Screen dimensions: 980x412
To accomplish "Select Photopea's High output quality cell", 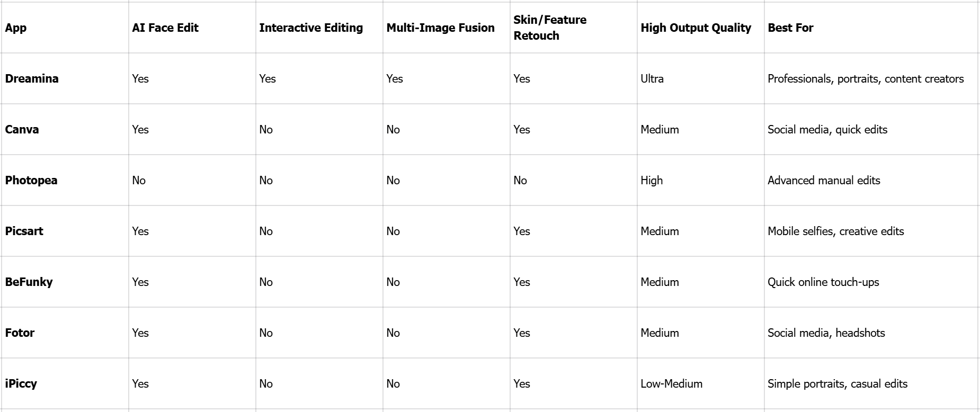I will coord(652,181).
